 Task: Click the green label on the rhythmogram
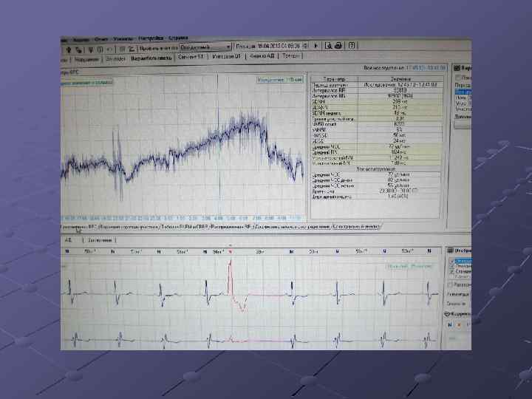pos(279,80)
